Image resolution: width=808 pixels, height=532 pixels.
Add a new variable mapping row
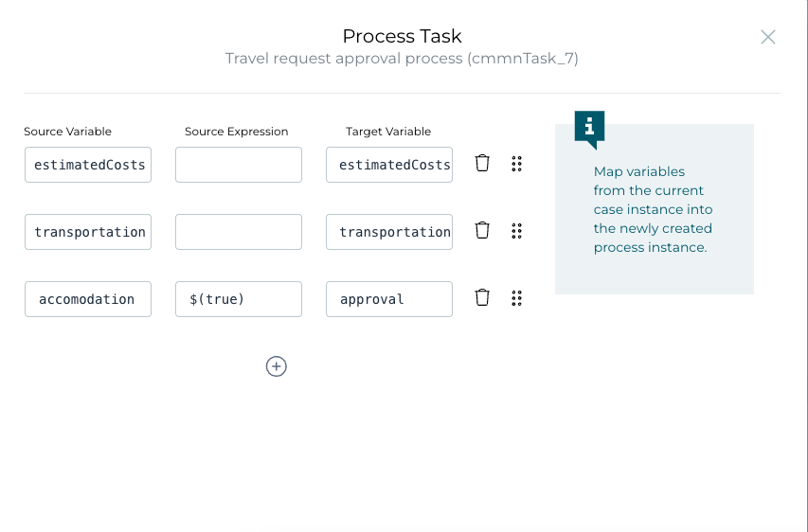point(277,366)
